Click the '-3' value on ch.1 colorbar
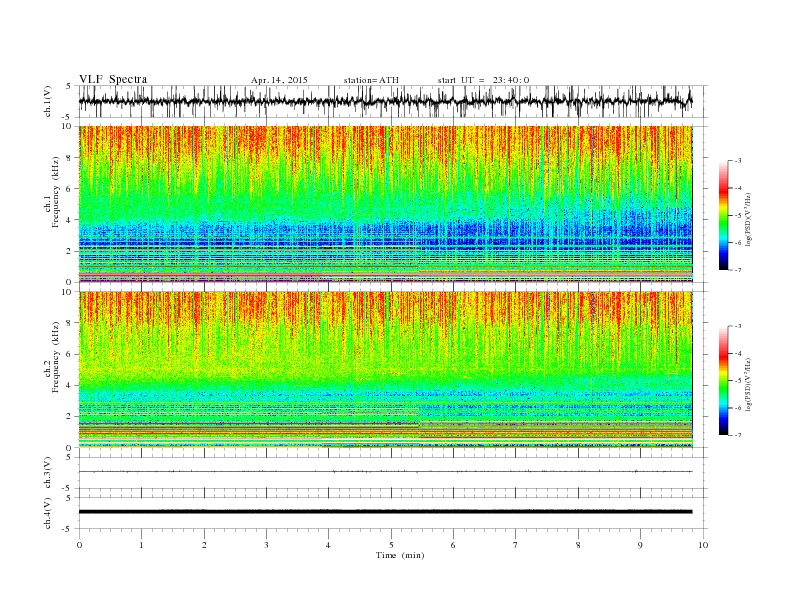Image resolution: width=792 pixels, height=612 pixels. click(x=738, y=161)
